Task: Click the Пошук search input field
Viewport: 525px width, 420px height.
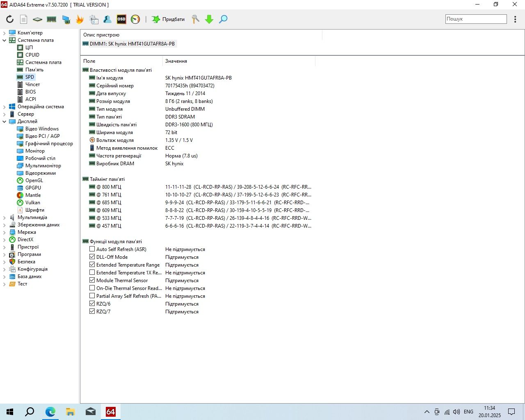Action: [x=476, y=19]
